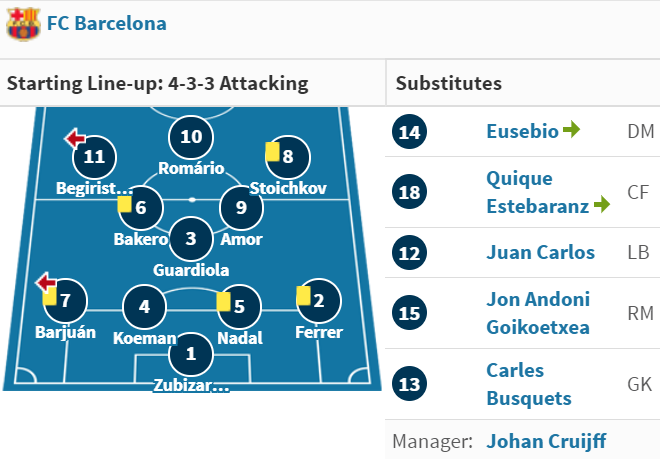Screen dimensions: 660x459
Task: Click the FC Barcelona club crest
Action: (x=22, y=23)
